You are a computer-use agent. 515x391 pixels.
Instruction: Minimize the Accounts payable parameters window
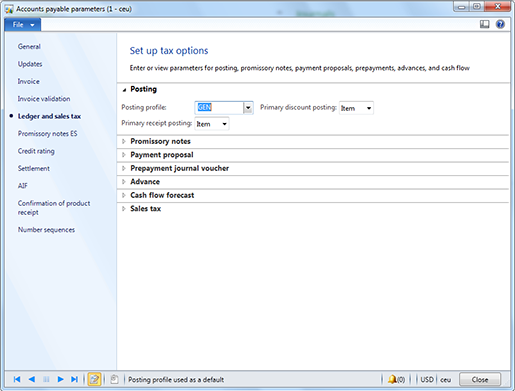[462, 7]
